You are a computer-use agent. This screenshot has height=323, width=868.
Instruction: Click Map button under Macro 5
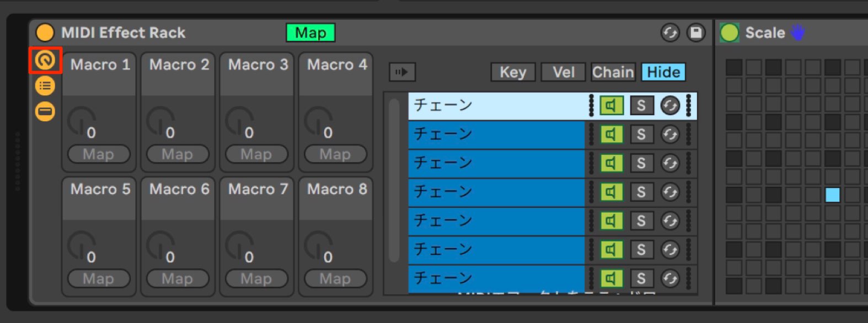point(99,279)
